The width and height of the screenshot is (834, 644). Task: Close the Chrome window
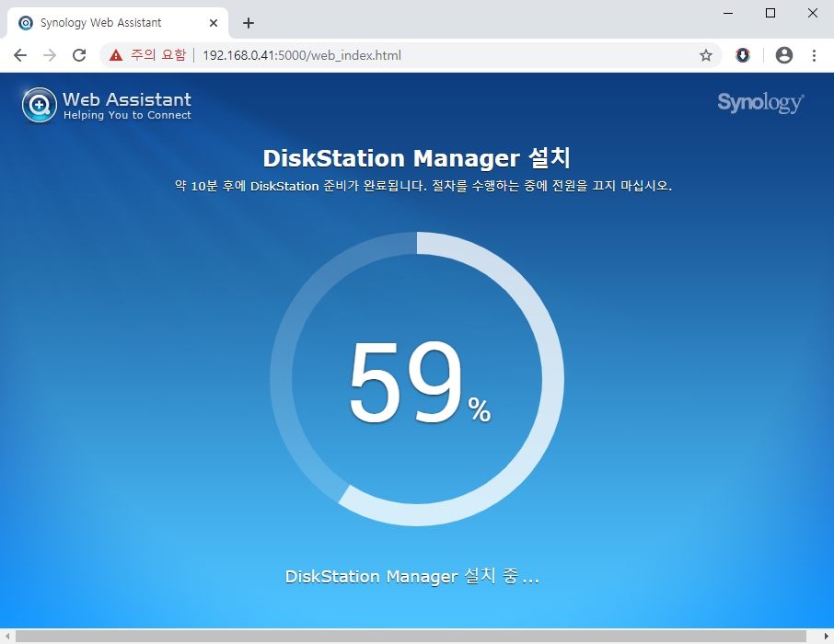(812, 13)
